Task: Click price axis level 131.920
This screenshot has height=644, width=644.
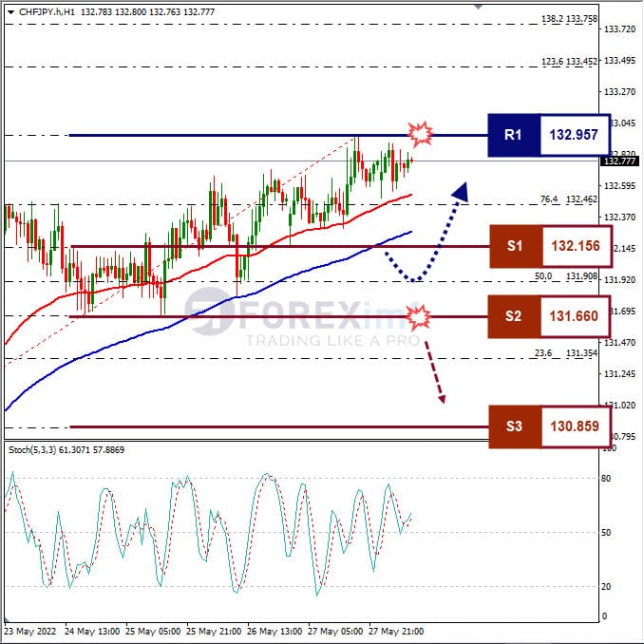Action: click(619, 279)
